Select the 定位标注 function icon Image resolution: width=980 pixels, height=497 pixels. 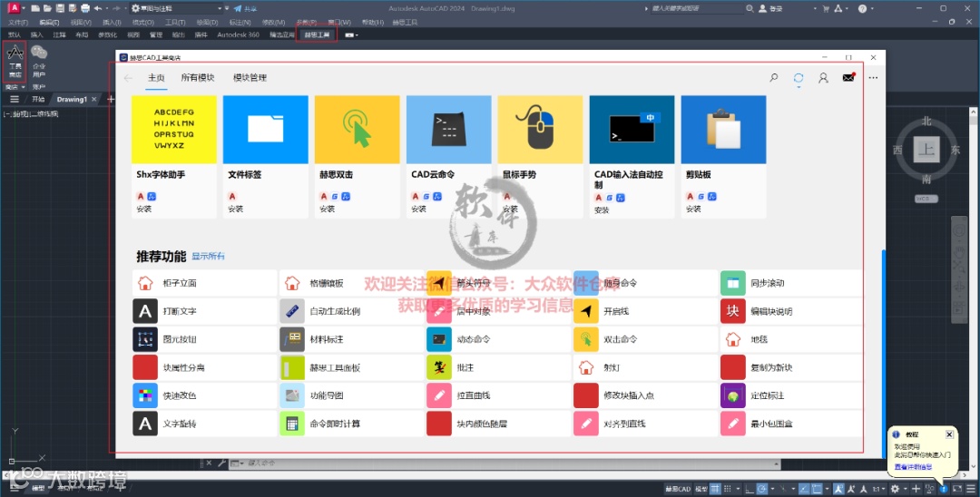(732, 395)
